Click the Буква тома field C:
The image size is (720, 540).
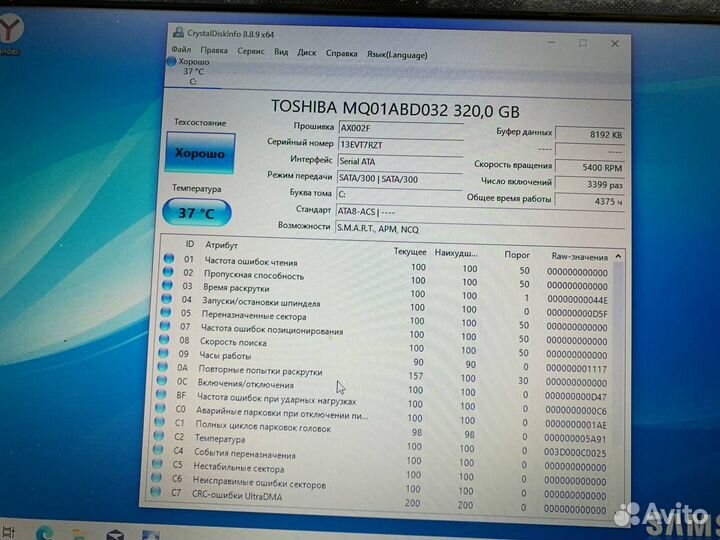coord(399,195)
